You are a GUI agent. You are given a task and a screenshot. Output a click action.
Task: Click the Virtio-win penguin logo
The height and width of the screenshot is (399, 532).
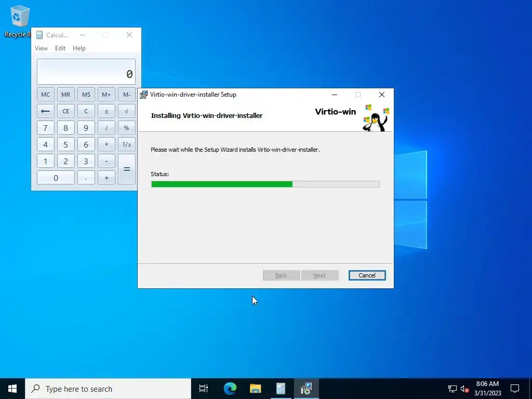[375, 118]
